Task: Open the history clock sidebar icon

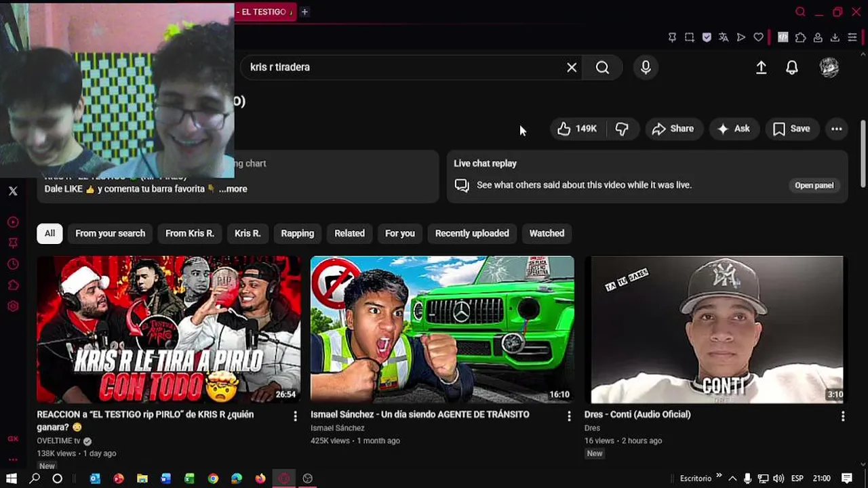Action: 13,264
